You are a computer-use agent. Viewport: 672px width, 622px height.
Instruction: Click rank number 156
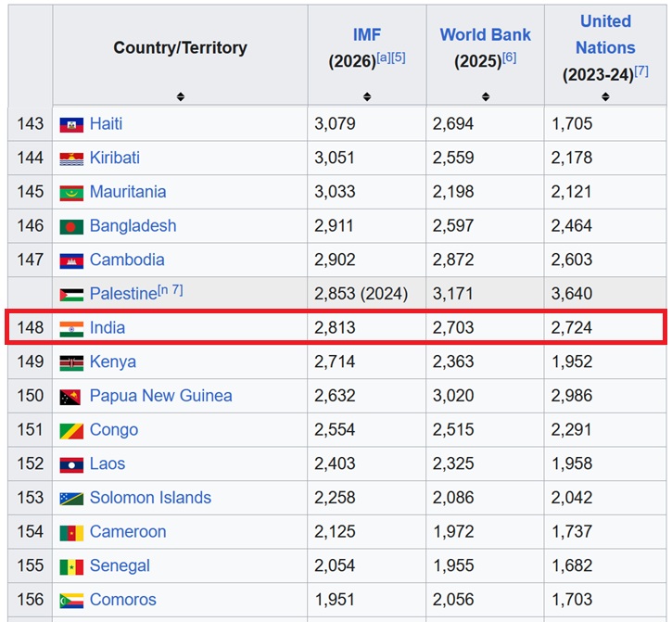tap(30, 600)
